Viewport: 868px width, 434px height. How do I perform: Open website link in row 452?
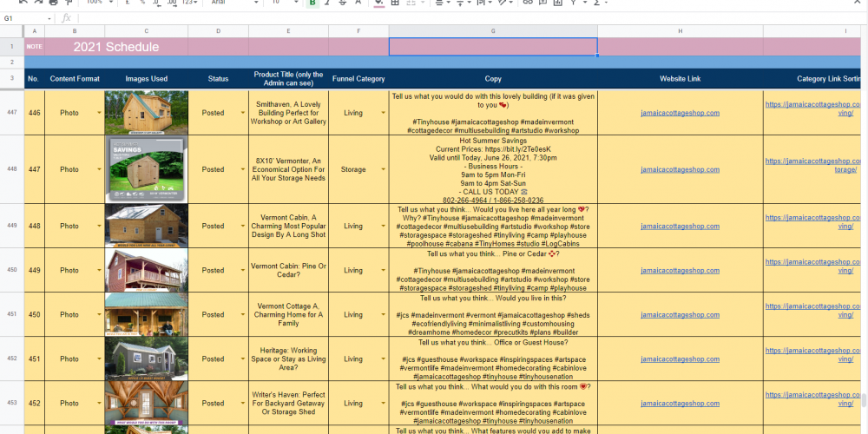(680, 404)
